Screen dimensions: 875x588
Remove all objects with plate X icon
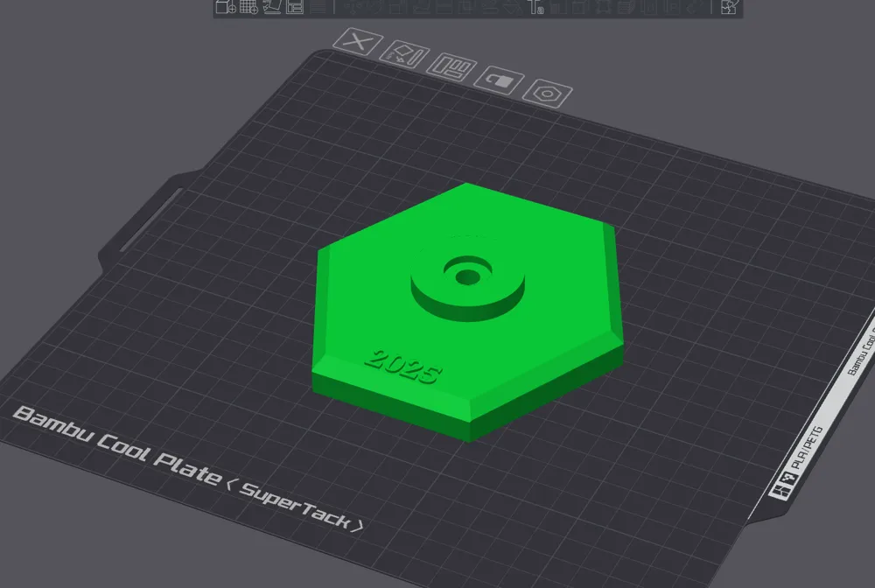[x=358, y=41]
